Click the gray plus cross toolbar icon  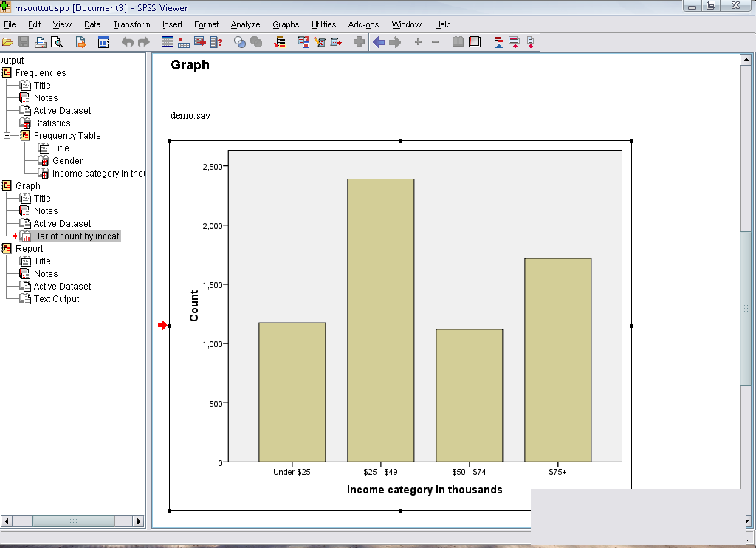click(x=359, y=42)
